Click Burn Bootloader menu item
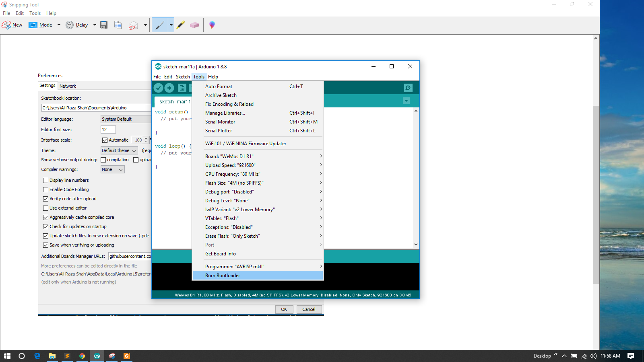Image resolution: width=644 pixels, height=362 pixels. click(258, 276)
